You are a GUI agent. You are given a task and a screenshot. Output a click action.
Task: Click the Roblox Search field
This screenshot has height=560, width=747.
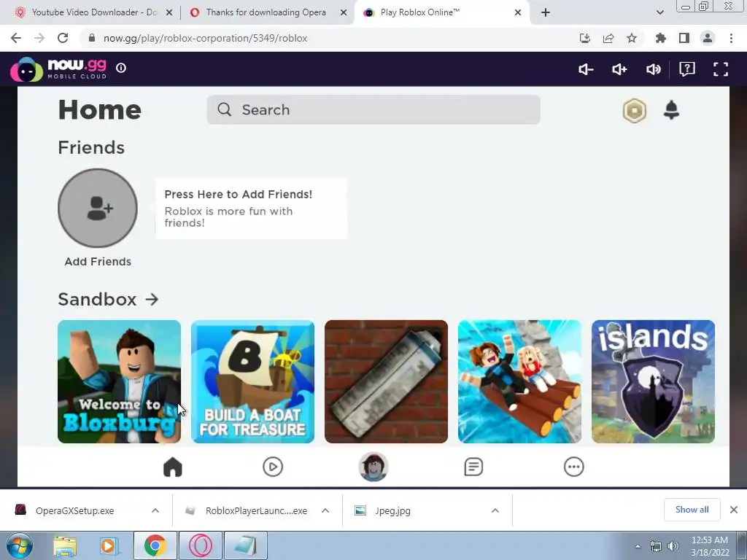pyautogui.click(x=373, y=109)
